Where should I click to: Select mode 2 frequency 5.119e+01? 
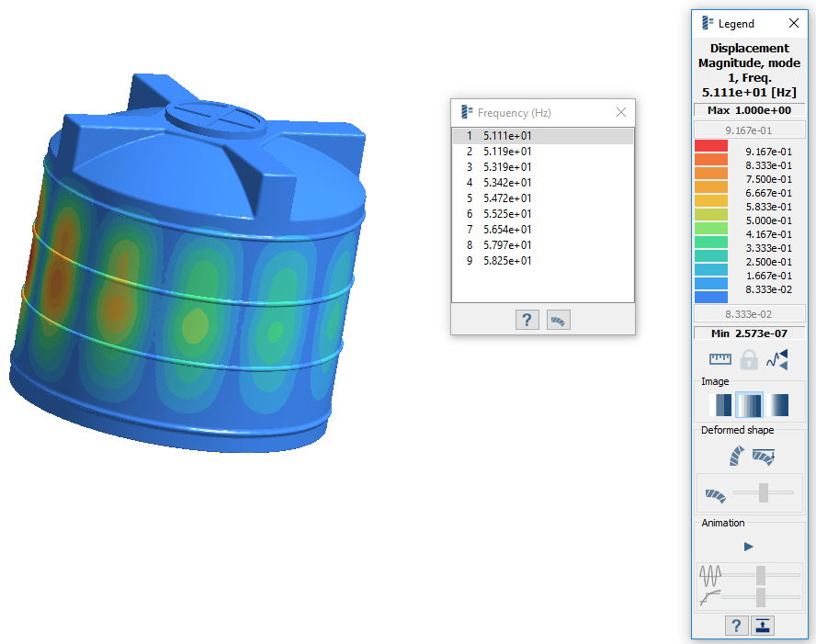click(507, 152)
